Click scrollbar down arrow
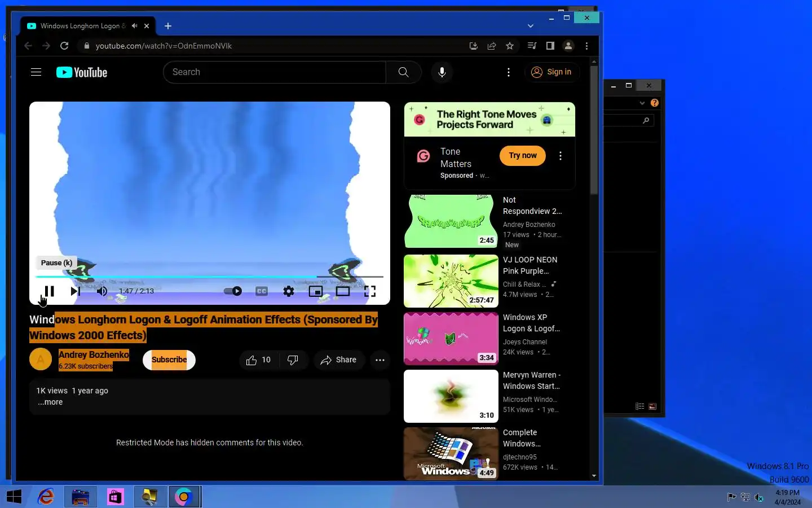The image size is (812, 508). [x=594, y=476]
